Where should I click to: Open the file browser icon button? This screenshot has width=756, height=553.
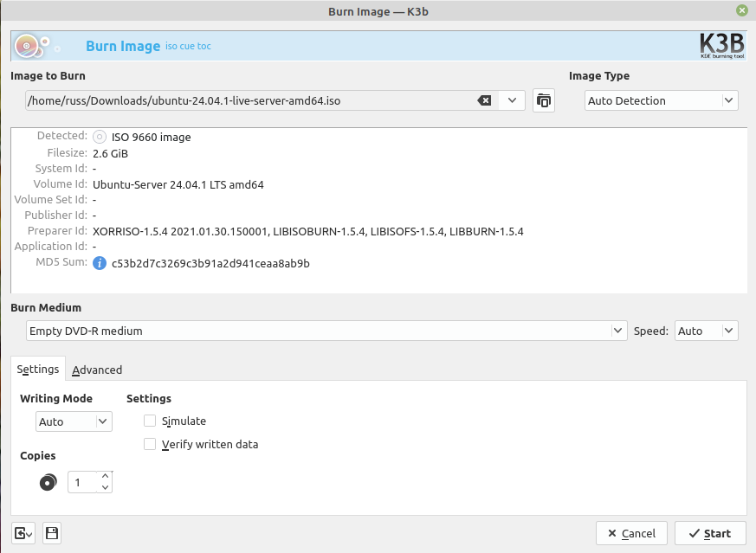[x=544, y=100]
